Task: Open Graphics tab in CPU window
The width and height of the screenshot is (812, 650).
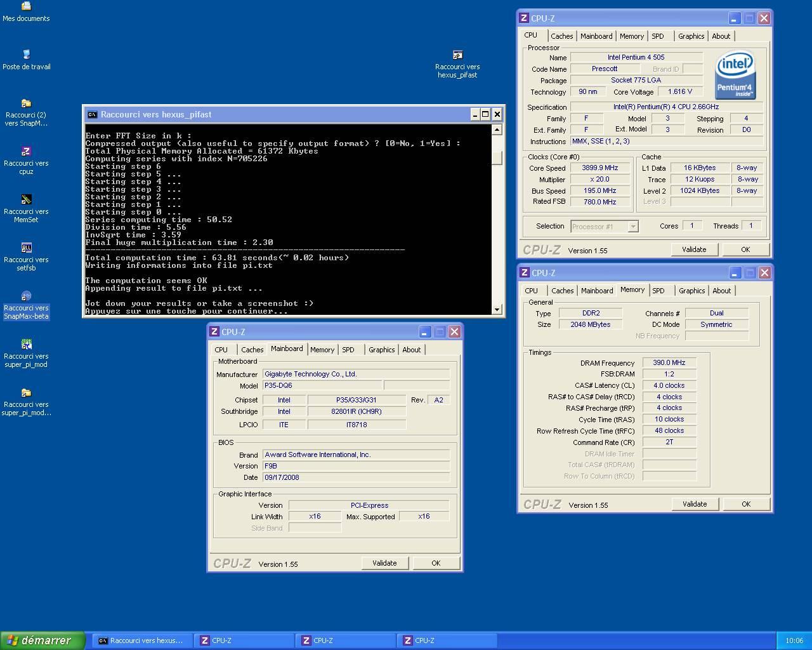Action: 691,36
